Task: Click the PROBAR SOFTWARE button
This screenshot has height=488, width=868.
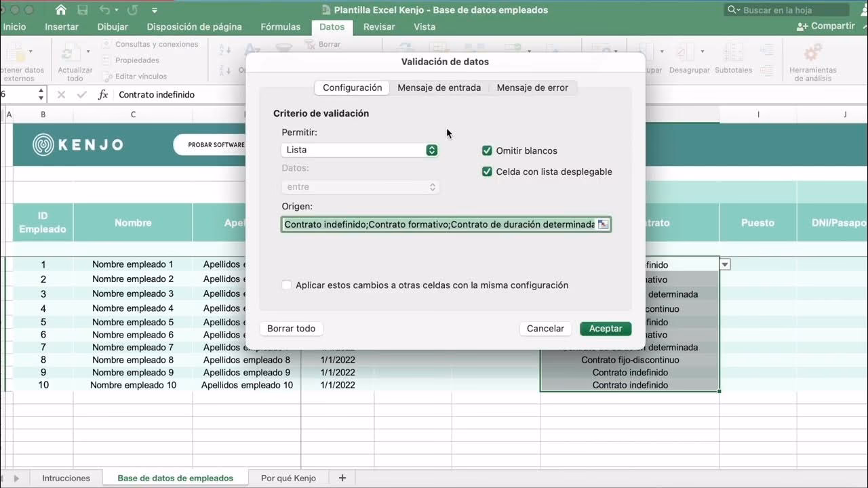Action: [210, 144]
